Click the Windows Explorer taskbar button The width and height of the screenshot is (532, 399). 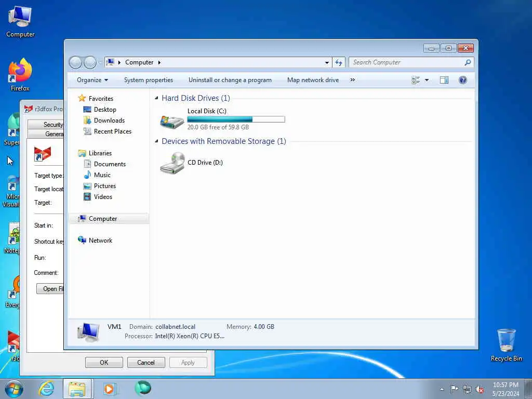click(x=77, y=389)
